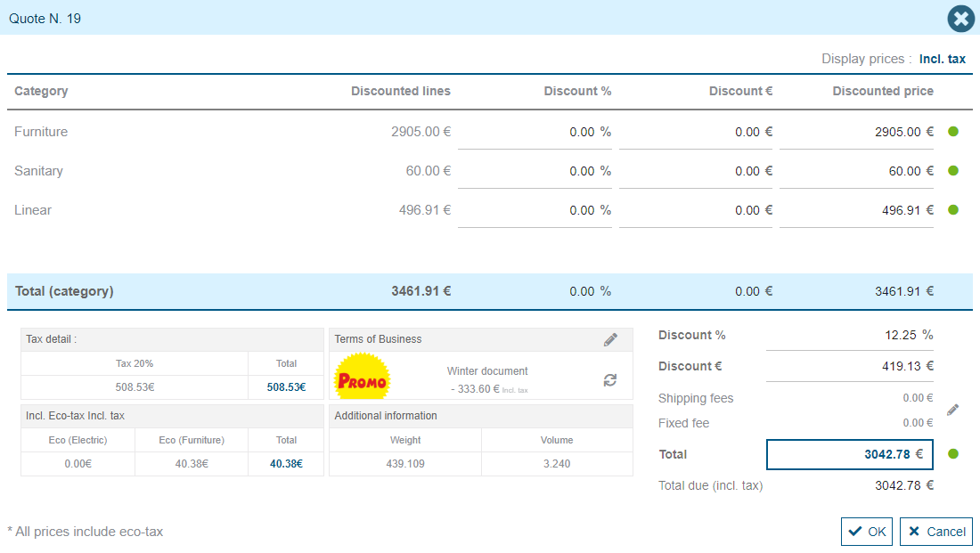The width and height of the screenshot is (980, 553).
Task: Edit shipping and fixed fees pencil
Action: (952, 410)
